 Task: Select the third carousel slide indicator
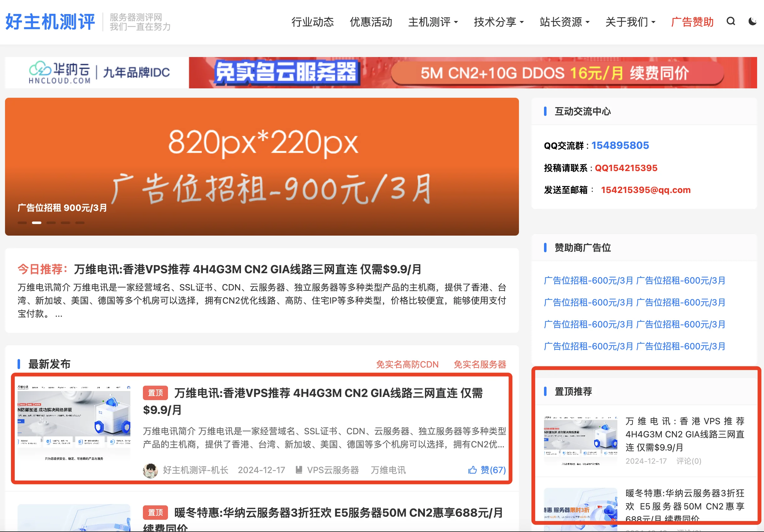[51, 222]
